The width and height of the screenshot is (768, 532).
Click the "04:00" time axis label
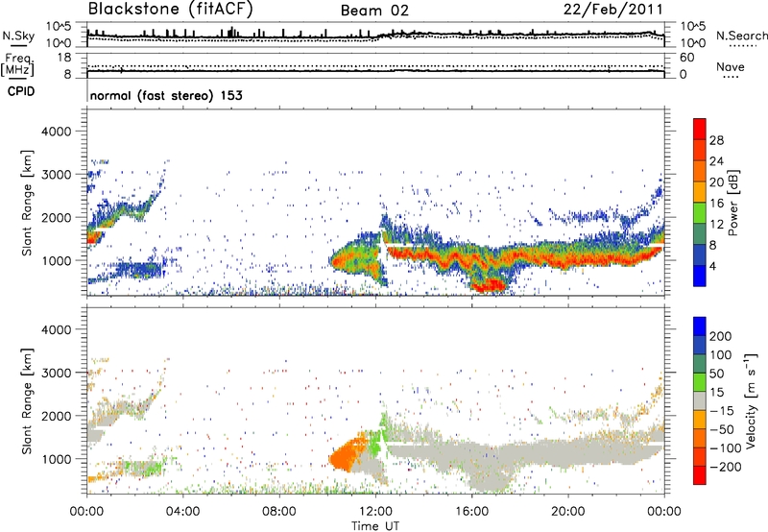[x=183, y=512]
